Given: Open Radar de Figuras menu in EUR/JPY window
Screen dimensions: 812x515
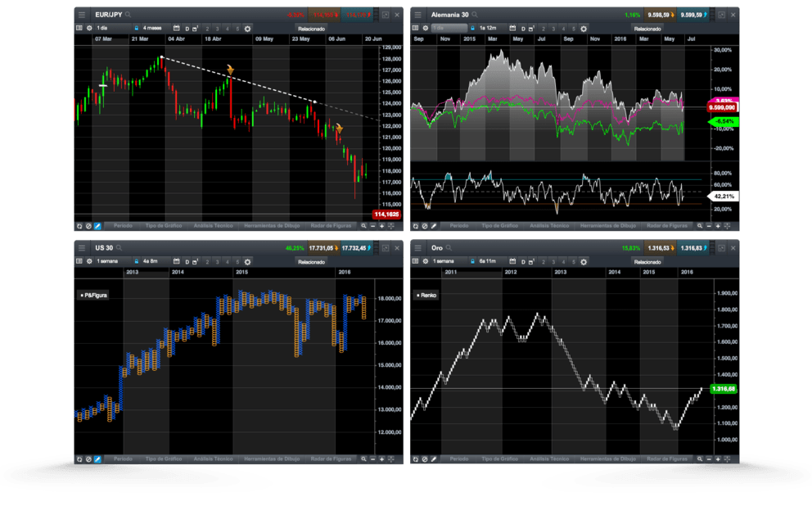Looking at the screenshot, I should pyautogui.click(x=331, y=227).
